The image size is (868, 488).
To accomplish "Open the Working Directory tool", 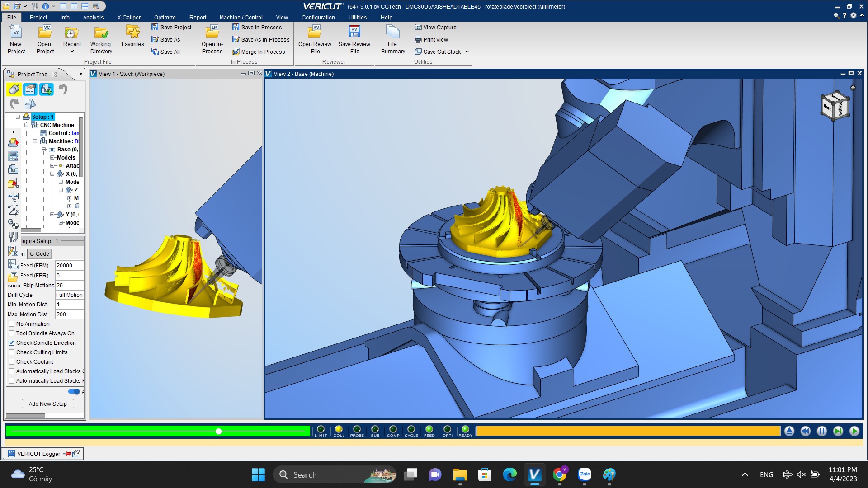I will pos(101,33).
